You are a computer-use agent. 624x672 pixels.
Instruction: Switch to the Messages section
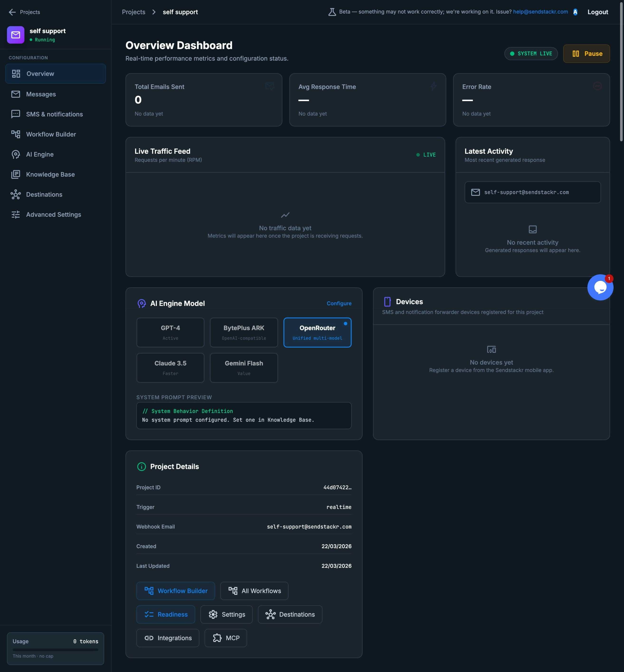click(41, 94)
